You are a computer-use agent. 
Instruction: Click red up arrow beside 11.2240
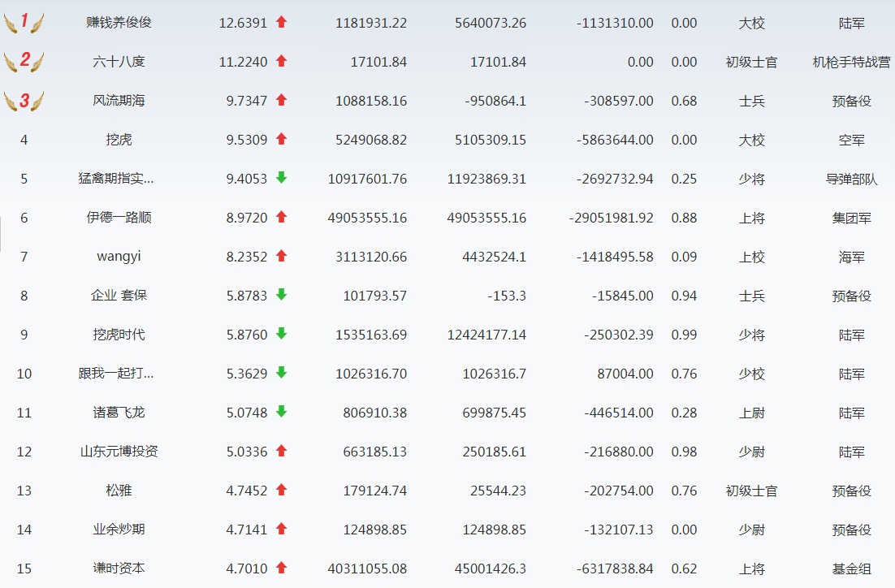(x=281, y=61)
